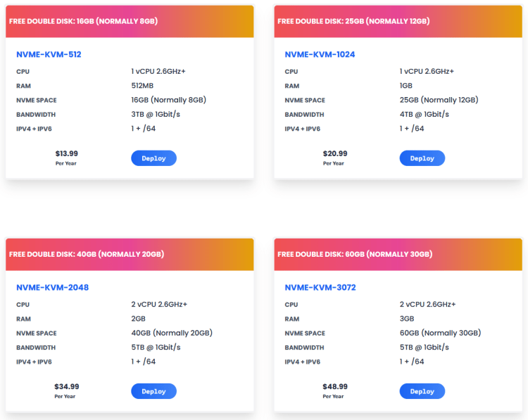Select the $34.99 per year price
This screenshot has height=420, width=528.
[x=66, y=386]
